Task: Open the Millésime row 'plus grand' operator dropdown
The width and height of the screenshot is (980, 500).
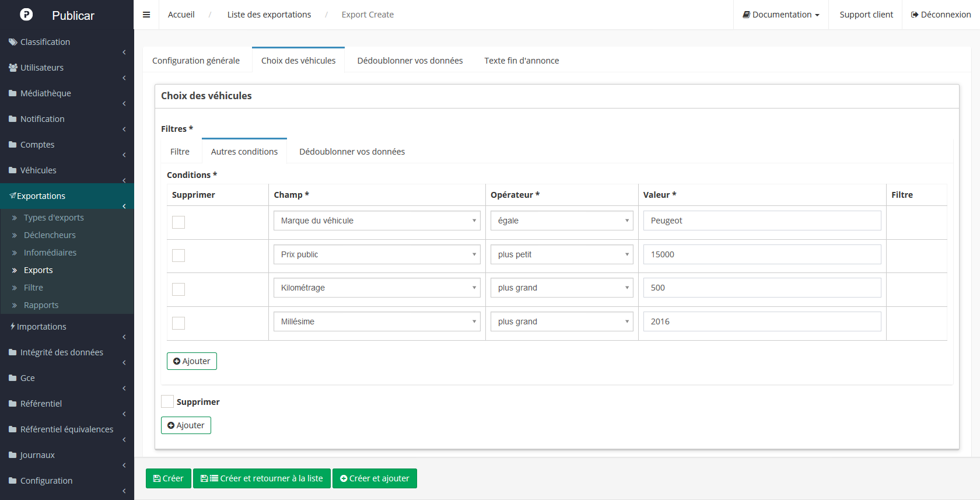Action: click(562, 321)
